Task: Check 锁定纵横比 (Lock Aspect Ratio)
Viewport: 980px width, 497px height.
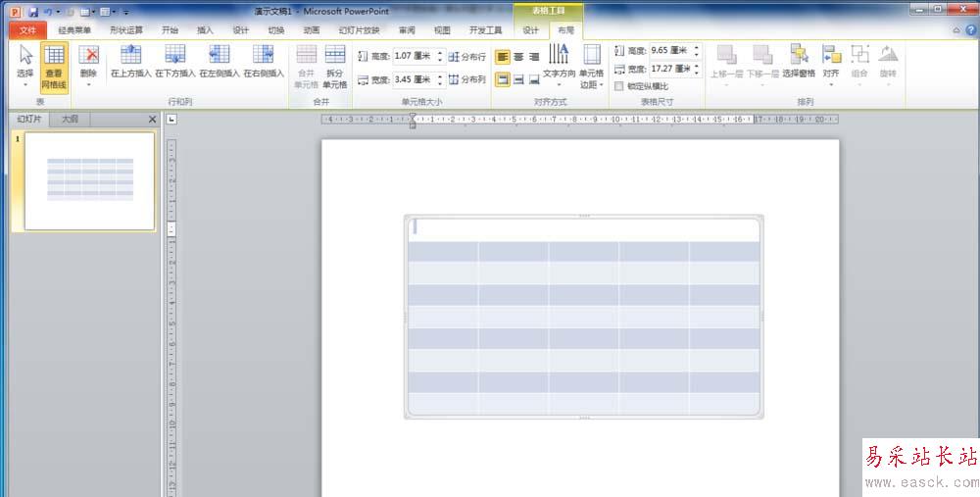Action: (x=618, y=86)
